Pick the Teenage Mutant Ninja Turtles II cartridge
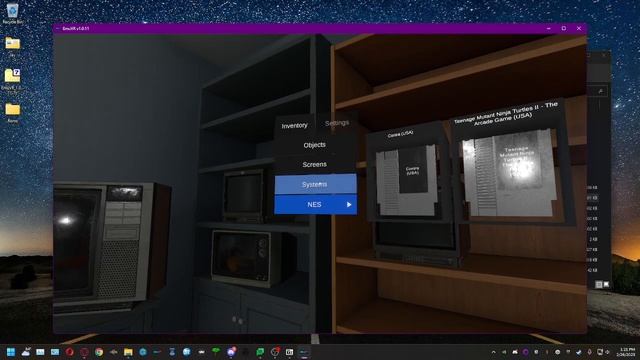 tap(510, 173)
